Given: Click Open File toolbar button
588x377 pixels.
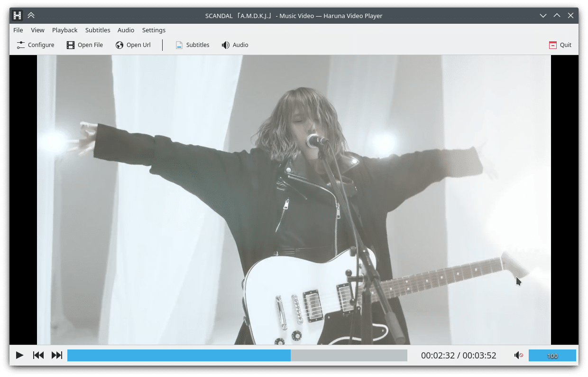Looking at the screenshot, I should tap(84, 45).
